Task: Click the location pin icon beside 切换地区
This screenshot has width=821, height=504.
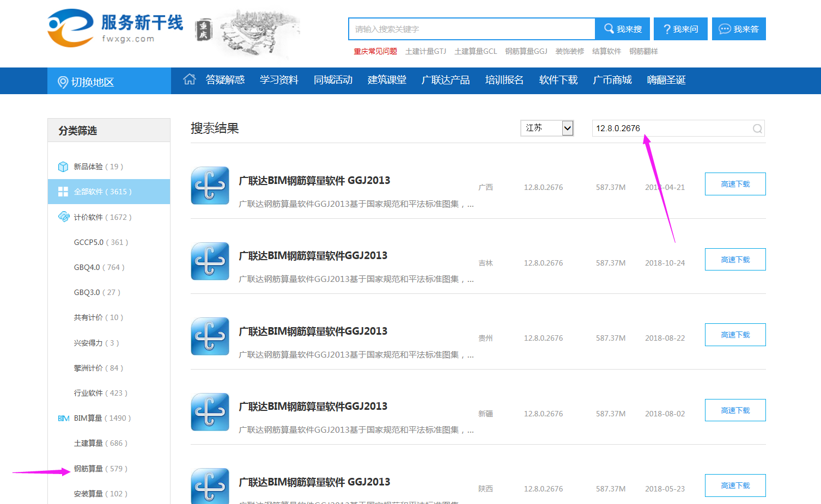Action: (63, 82)
